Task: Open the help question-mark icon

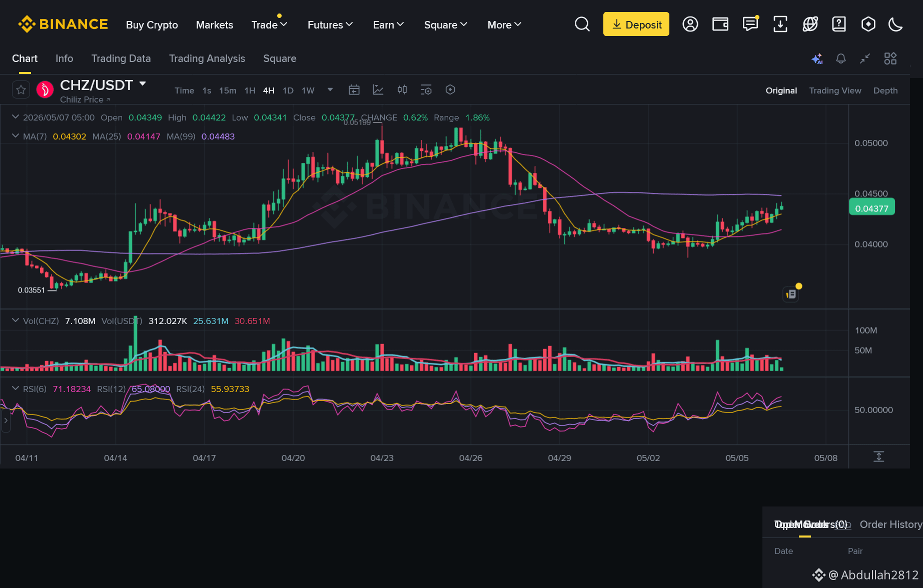Action: point(839,24)
